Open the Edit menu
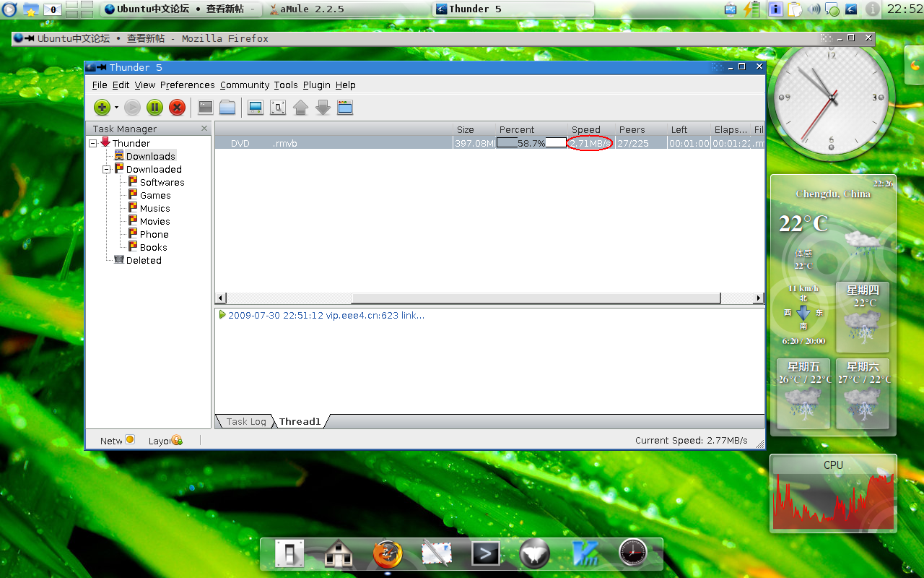 (x=121, y=85)
